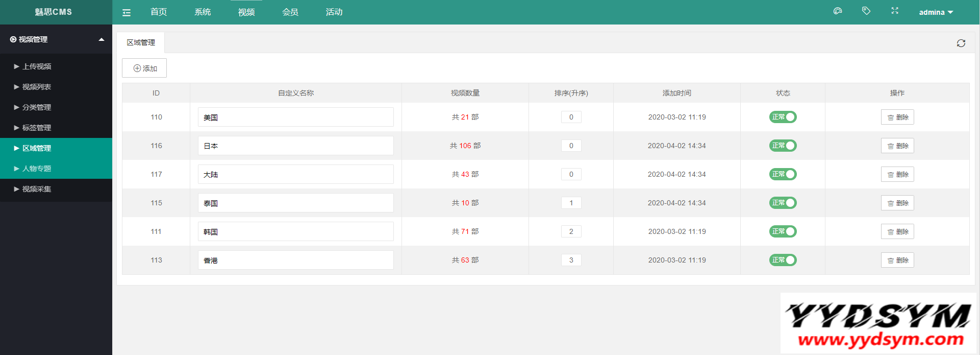Screen dimensions: 980x355
Task: Delete the 大陆 region row
Action: click(x=897, y=174)
